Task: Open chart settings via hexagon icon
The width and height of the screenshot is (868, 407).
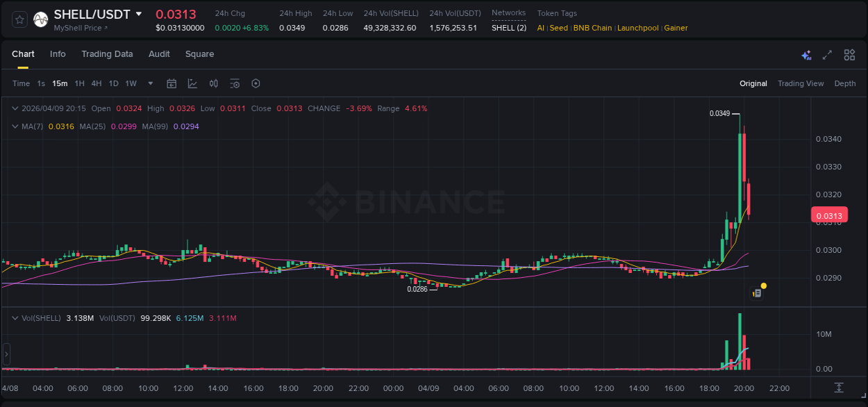Action: [256, 83]
